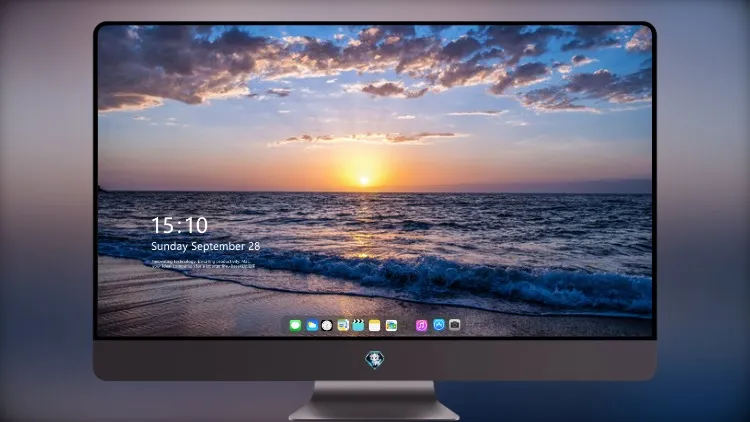
Task: Click the Sunday September 28 date text
Action: tap(206, 246)
